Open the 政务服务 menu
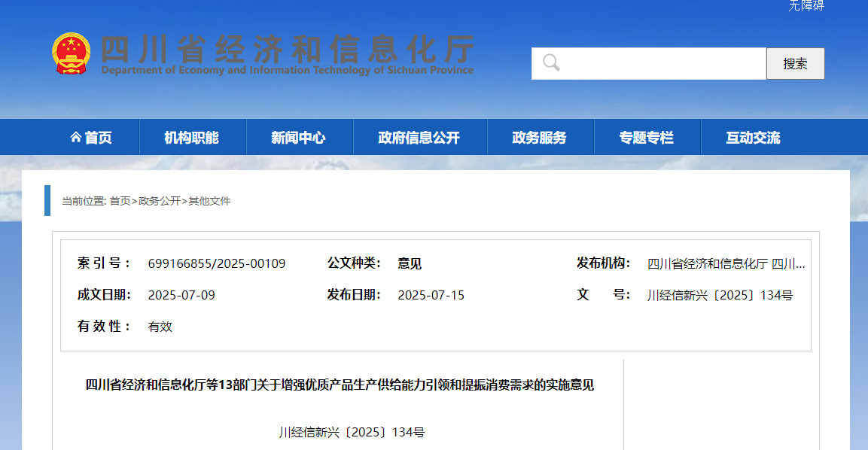Viewport: 868px width, 450px height. tap(540, 137)
